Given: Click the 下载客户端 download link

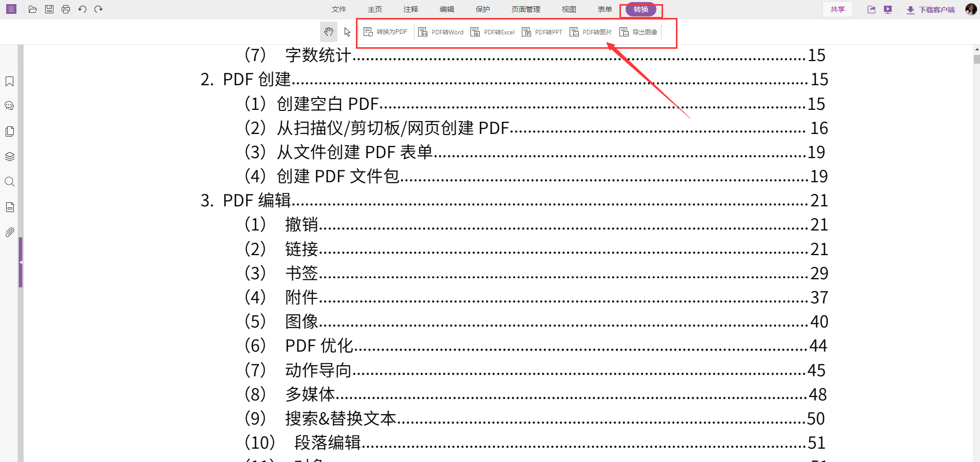Looking at the screenshot, I should (x=931, y=9).
